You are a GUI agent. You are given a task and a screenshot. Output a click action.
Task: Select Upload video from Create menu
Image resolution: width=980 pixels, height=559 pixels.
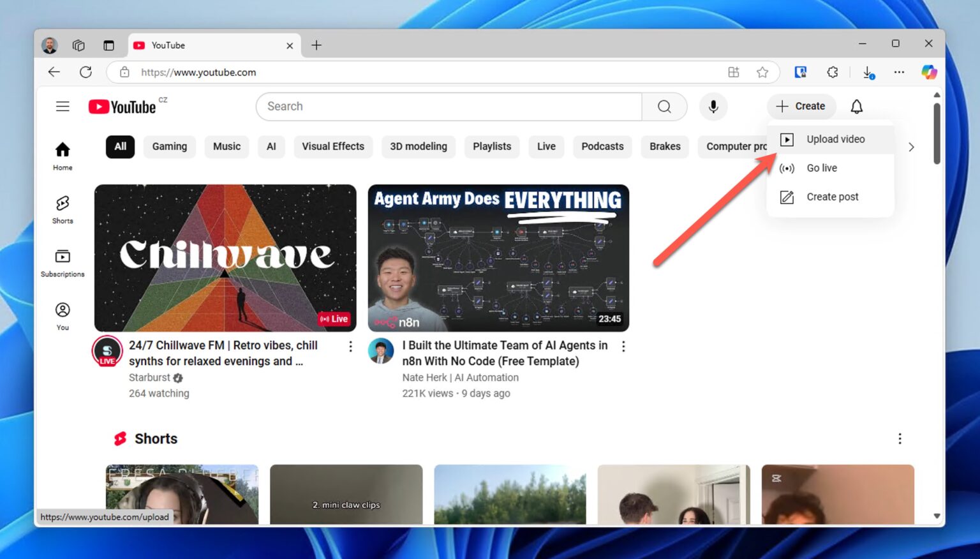click(835, 139)
